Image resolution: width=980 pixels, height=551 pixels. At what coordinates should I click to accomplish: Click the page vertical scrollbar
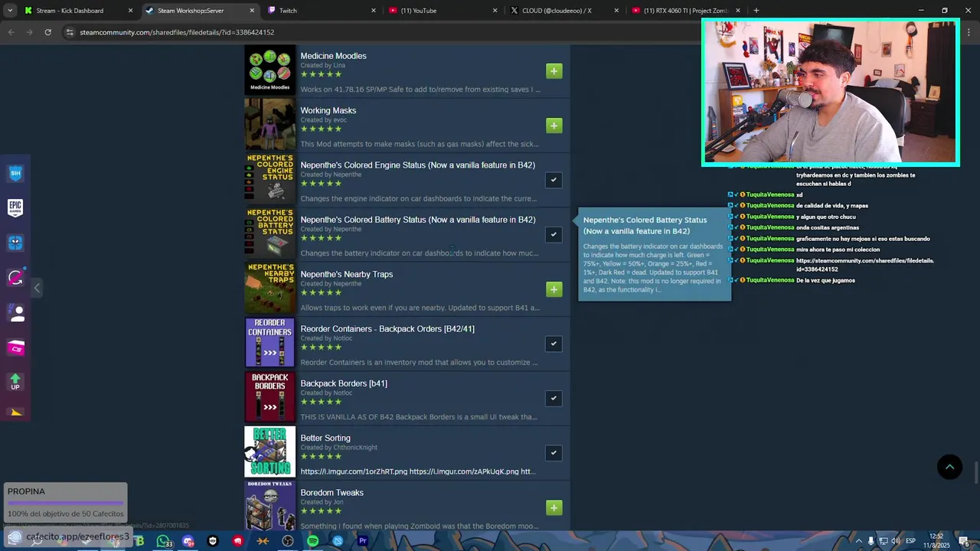point(976,473)
